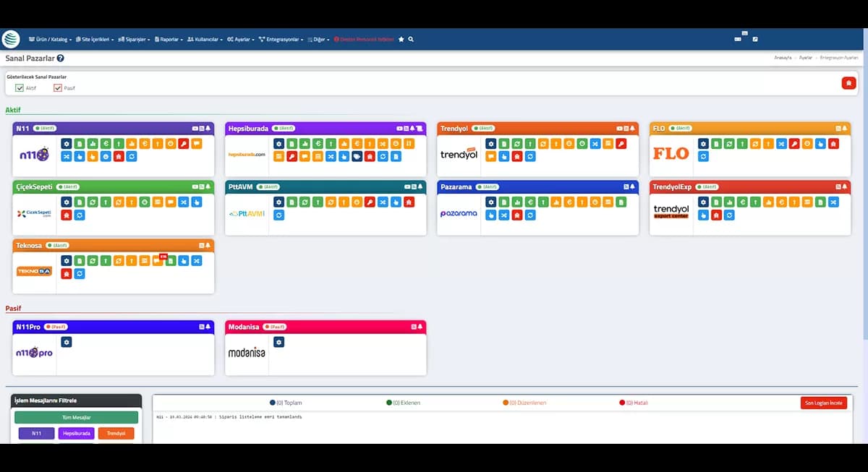868x472 pixels.
Task: Click red home icon in ÇiçekSepeti card
Action: click(x=66, y=215)
